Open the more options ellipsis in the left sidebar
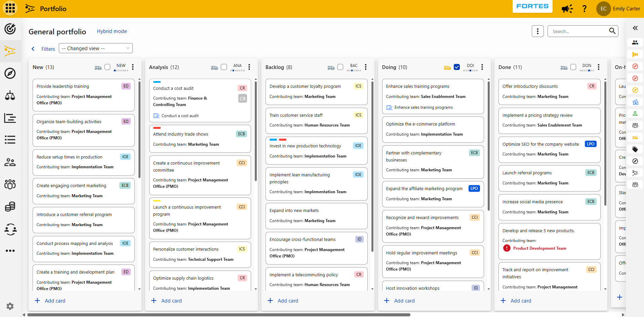The height and width of the screenshot is (317, 644). pos(10,251)
